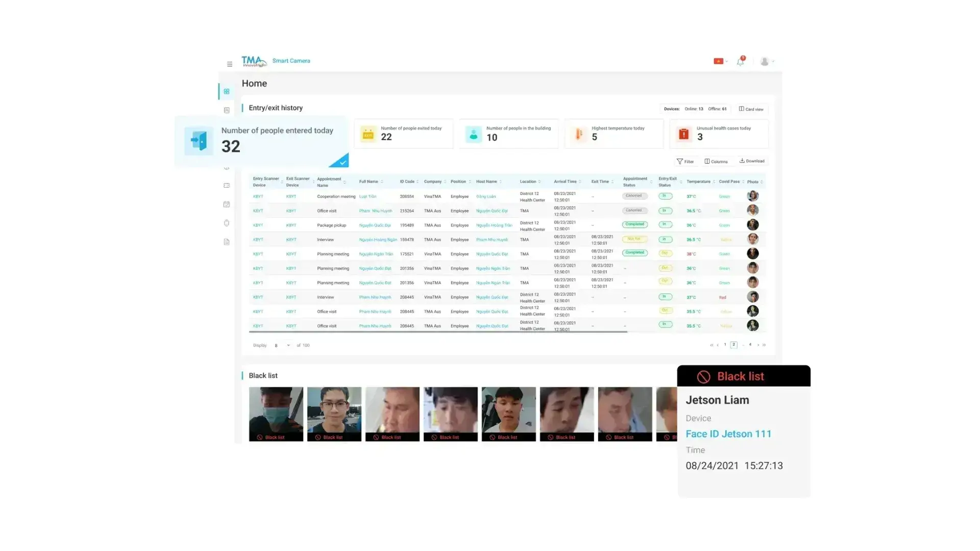
Task: Download the entry/exit table
Action: [752, 161]
